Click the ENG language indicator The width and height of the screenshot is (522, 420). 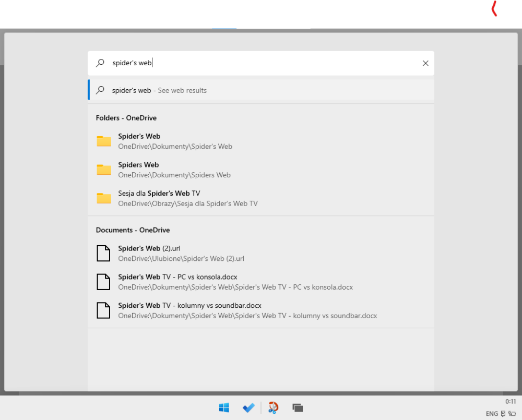[492, 414]
